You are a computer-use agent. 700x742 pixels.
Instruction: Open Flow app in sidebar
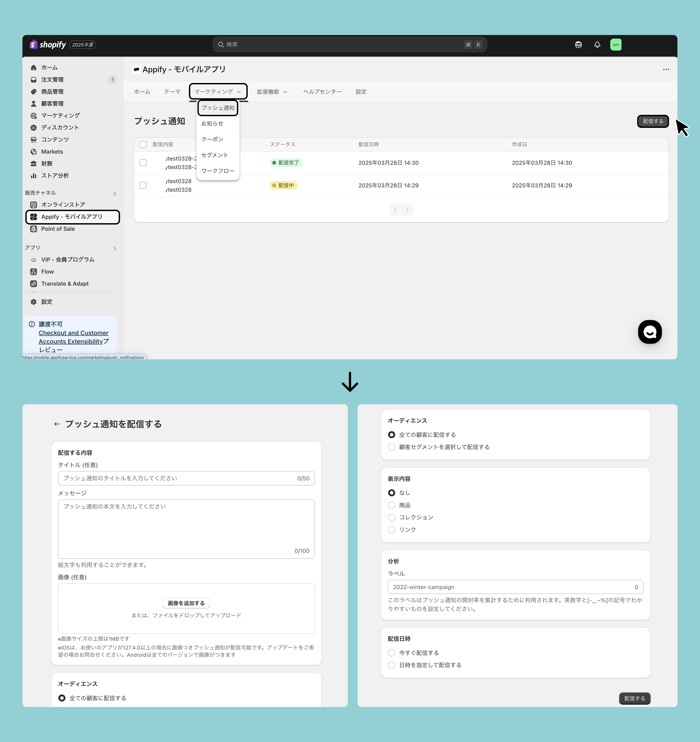click(x=47, y=272)
